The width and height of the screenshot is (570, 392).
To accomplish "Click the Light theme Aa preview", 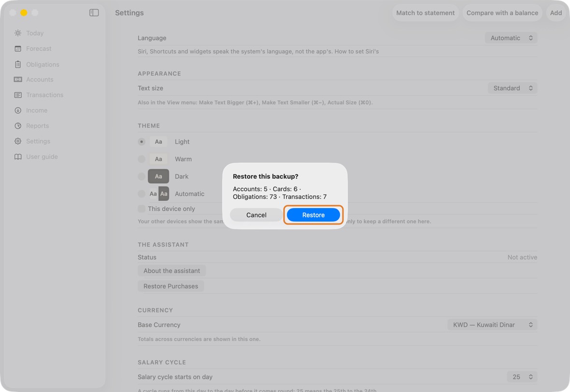I will point(158,141).
